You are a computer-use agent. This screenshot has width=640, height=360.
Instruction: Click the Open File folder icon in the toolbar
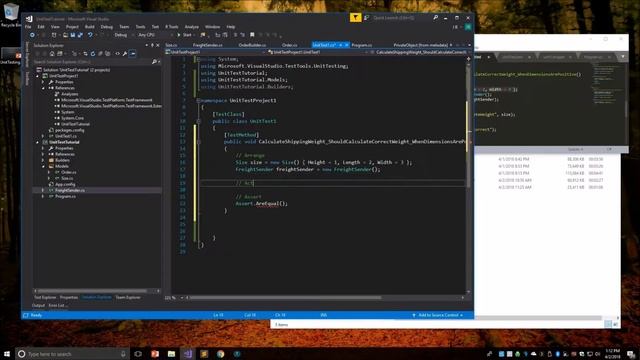(x=65, y=35)
